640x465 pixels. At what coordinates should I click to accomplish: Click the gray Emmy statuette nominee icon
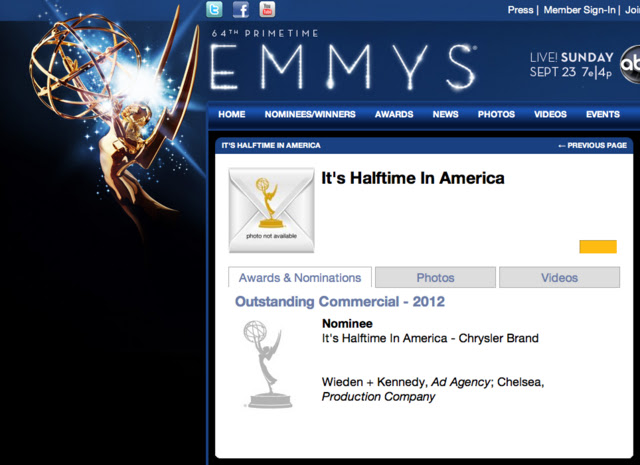click(x=267, y=364)
